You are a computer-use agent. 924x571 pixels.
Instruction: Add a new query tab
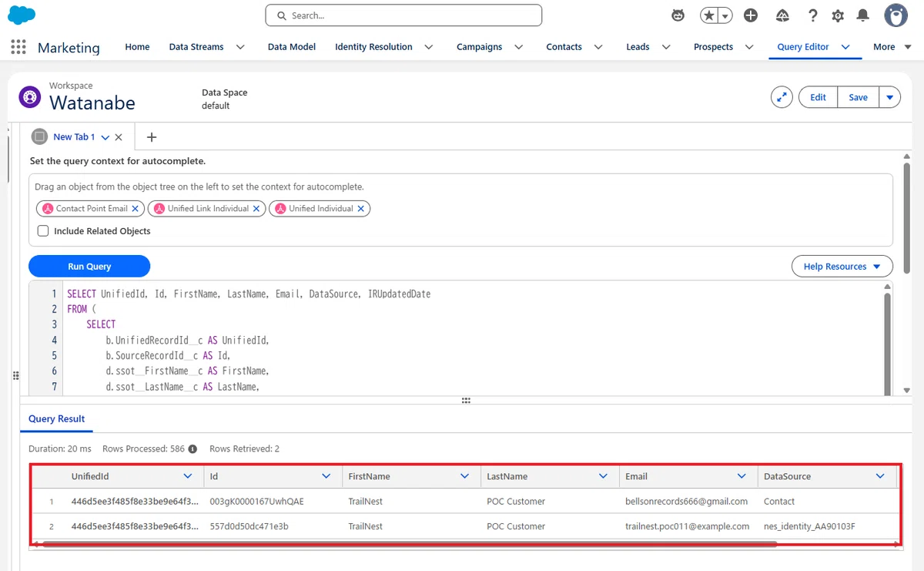[152, 137]
